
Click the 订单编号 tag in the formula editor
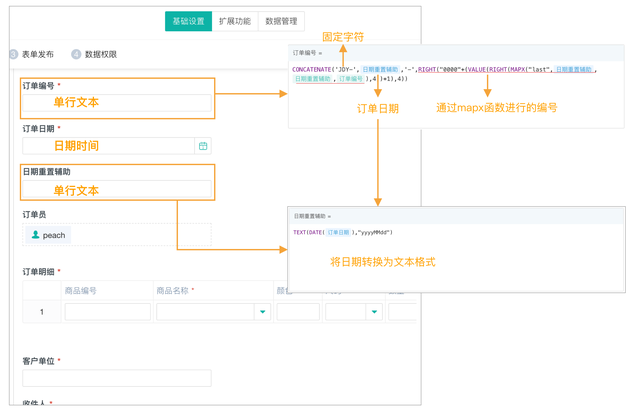pyautogui.click(x=351, y=79)
